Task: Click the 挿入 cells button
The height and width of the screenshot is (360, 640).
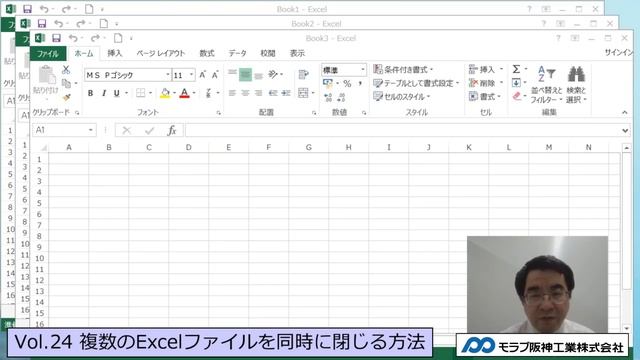Action: [x=486, y=69]
